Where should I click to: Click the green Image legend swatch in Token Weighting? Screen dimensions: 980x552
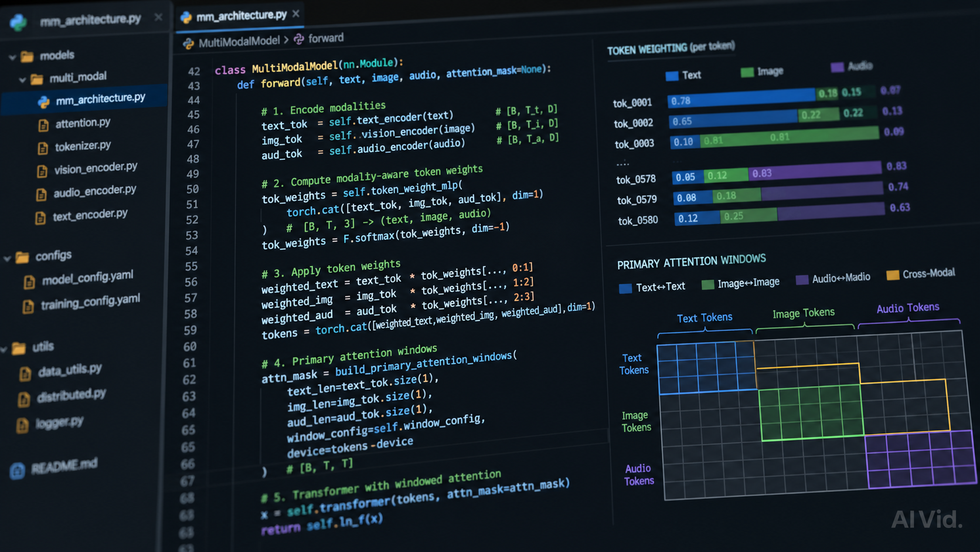[x=747, y=72]
